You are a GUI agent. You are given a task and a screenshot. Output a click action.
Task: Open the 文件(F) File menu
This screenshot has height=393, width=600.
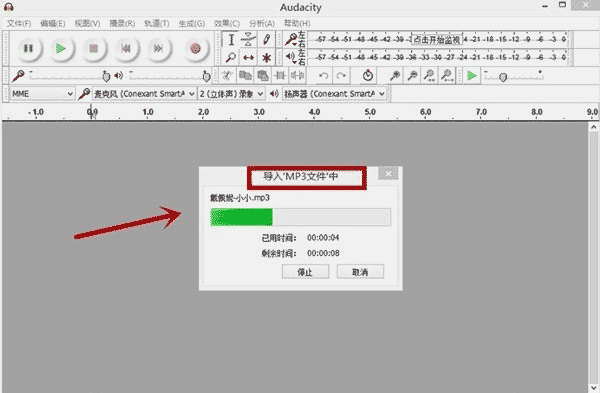click(19, 23)
